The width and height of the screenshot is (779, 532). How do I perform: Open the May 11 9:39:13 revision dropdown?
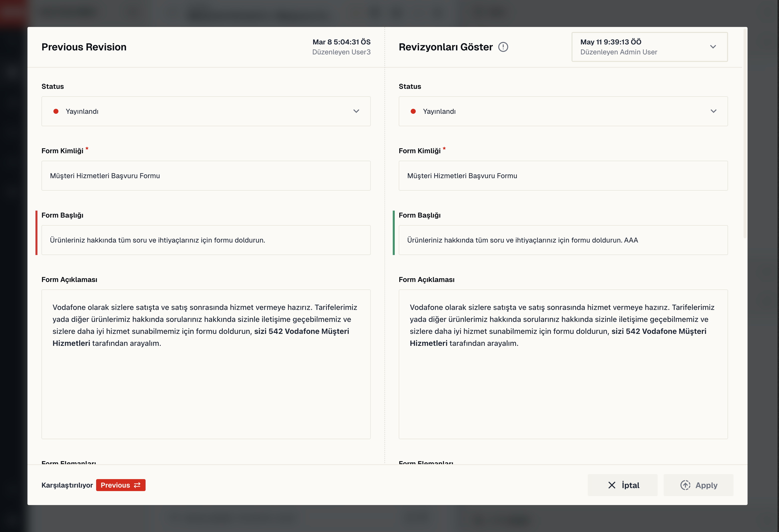[x=649, y=47]
